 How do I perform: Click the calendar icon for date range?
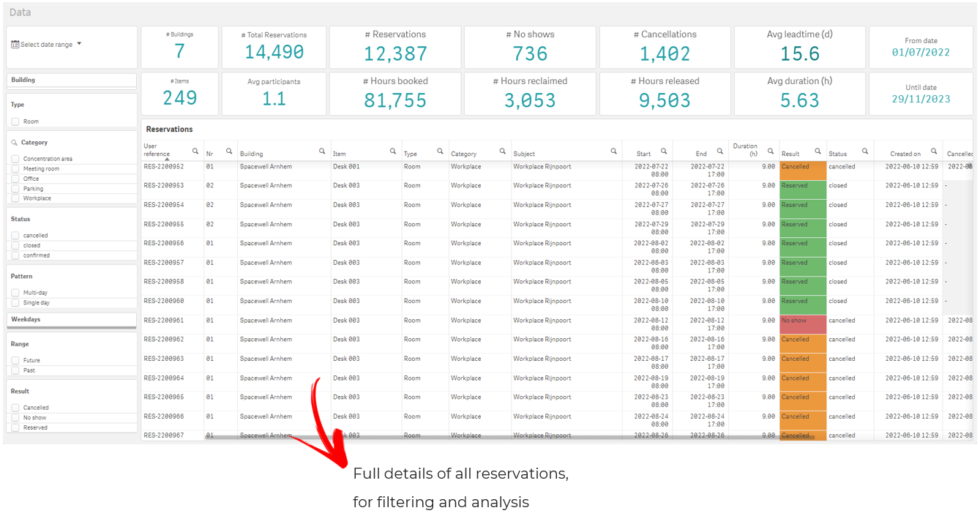(x=15, y=45)
